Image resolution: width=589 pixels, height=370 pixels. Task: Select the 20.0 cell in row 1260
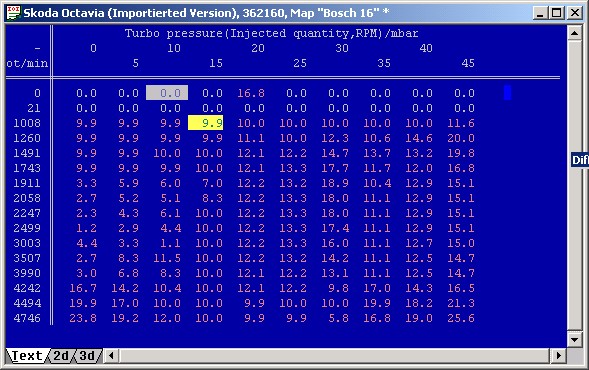tap(461, 138)
